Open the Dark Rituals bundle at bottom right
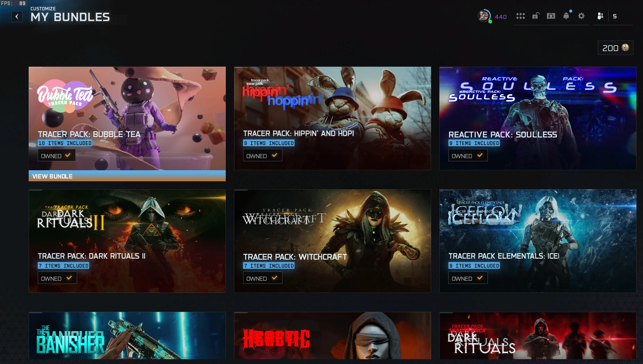 pos(538,336)
